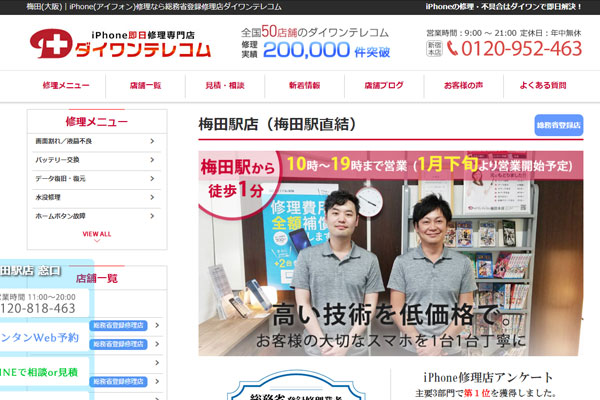Open the 見積・相談 navigation tab

pos(225,85)
